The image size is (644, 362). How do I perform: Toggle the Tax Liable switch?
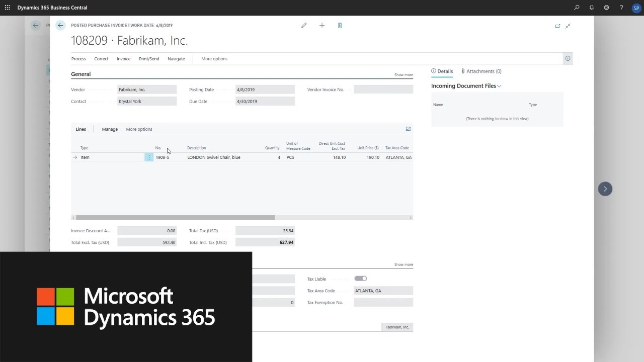[x=361, y=279]
